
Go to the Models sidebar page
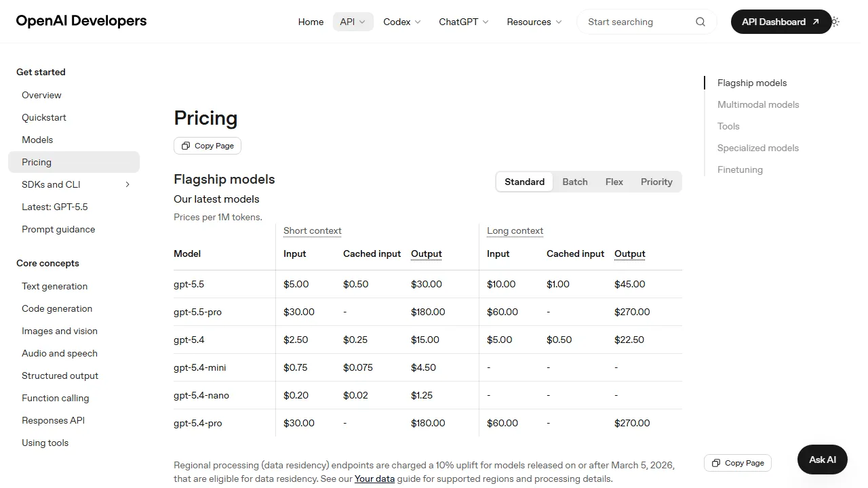[x=74, y=140]
